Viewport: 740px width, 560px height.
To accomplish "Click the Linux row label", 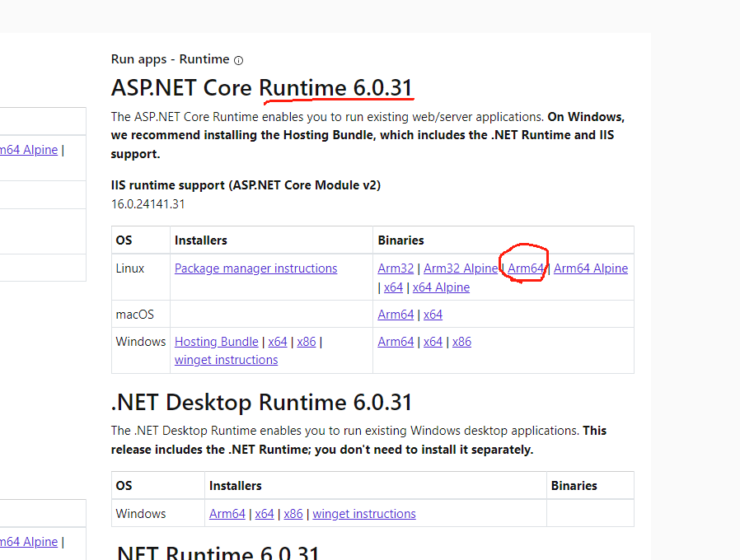I will point(129,268).
